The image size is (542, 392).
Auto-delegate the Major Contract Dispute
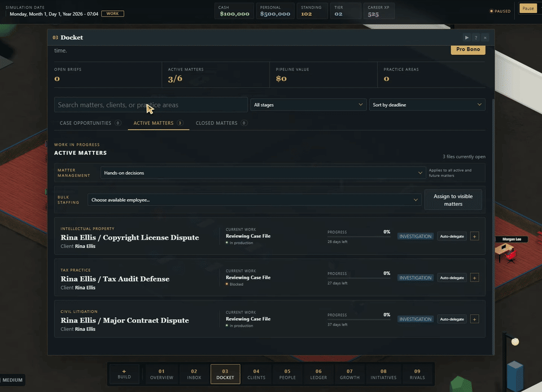[x=452, y=319]
